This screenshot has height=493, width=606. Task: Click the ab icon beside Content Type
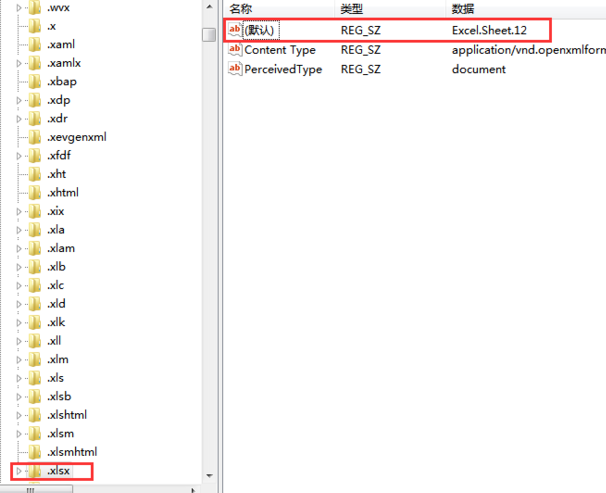click(236, 50)
